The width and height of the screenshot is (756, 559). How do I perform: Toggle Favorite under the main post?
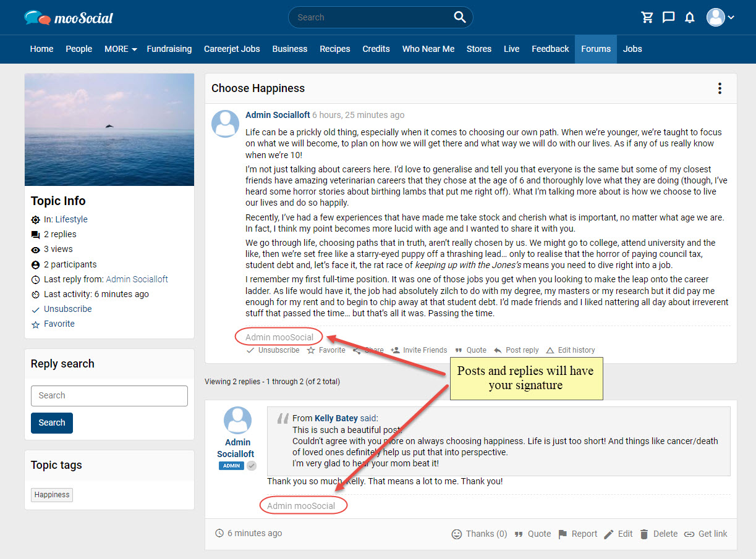(x=326, y=350)
